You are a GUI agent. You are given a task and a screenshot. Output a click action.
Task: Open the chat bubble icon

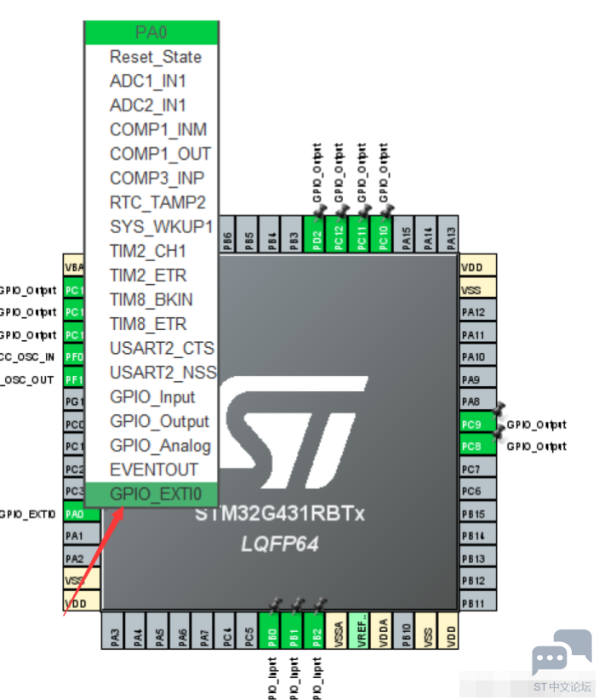(562, 652)
